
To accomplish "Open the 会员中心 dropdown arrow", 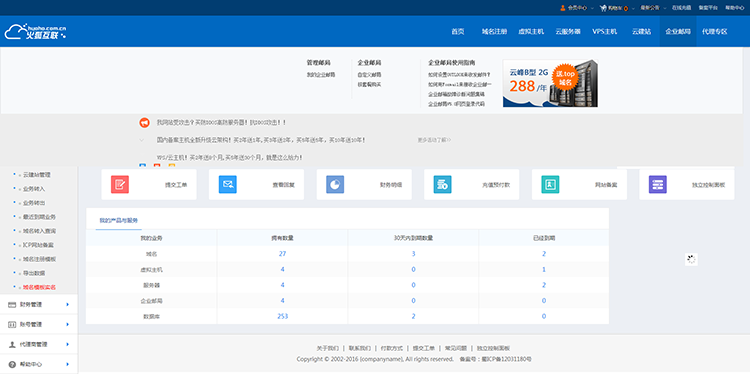I will pyautogui.click(x=592, y=8).
